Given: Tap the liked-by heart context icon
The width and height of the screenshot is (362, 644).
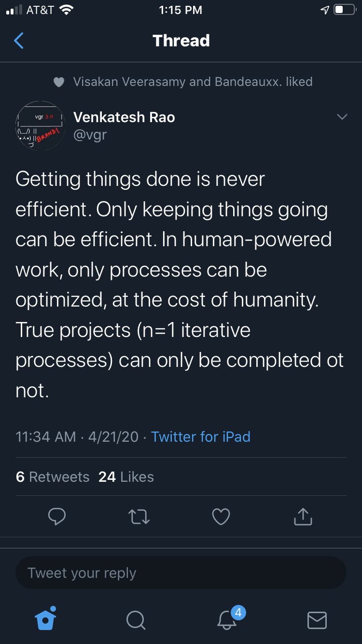Looking at the screenshot, I should [59, 82].
